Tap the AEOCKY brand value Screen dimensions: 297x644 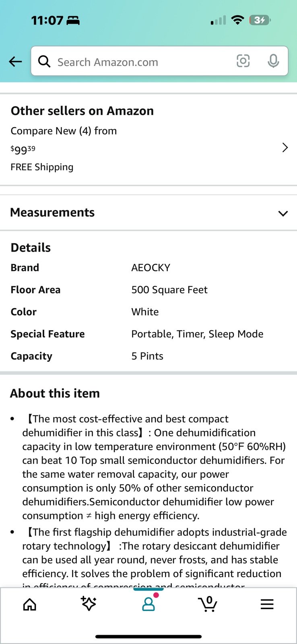point(151,268)
